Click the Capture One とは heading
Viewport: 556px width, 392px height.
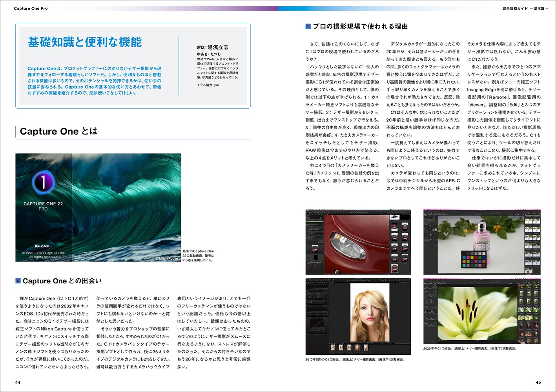pos(58,131)
